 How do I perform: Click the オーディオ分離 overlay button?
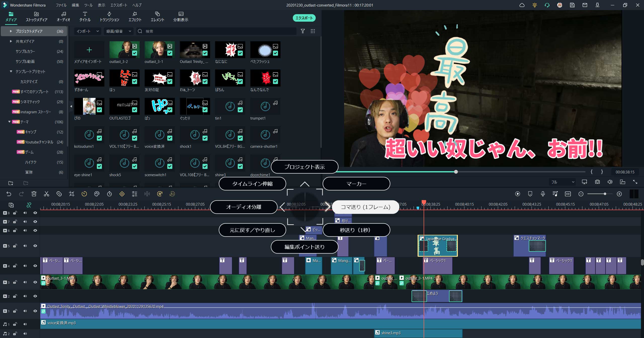click(244, 207)
